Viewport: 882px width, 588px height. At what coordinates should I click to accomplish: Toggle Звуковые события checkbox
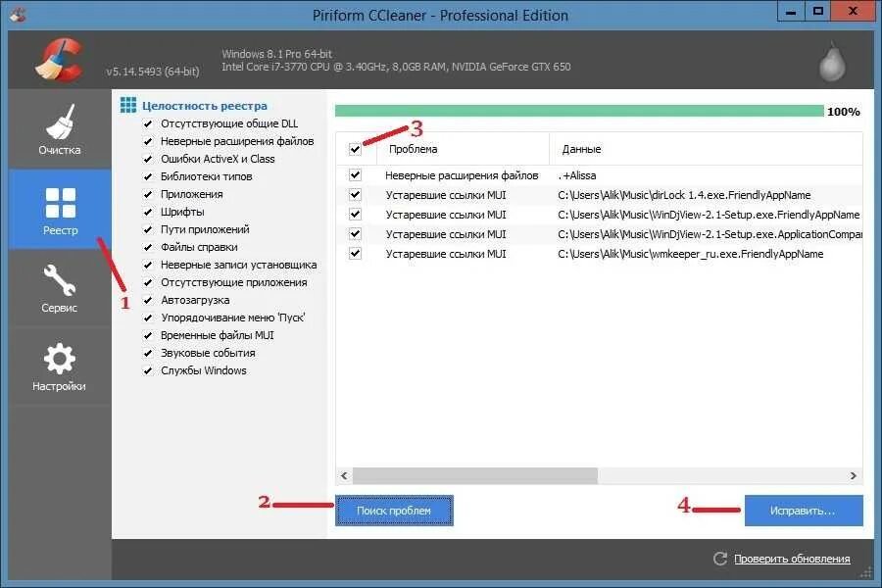coord(148,353)
